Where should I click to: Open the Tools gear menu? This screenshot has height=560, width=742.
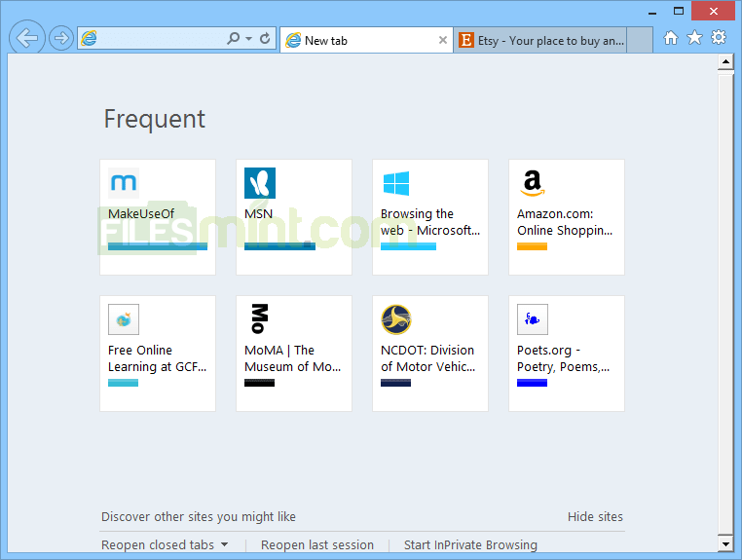(719, 37)
